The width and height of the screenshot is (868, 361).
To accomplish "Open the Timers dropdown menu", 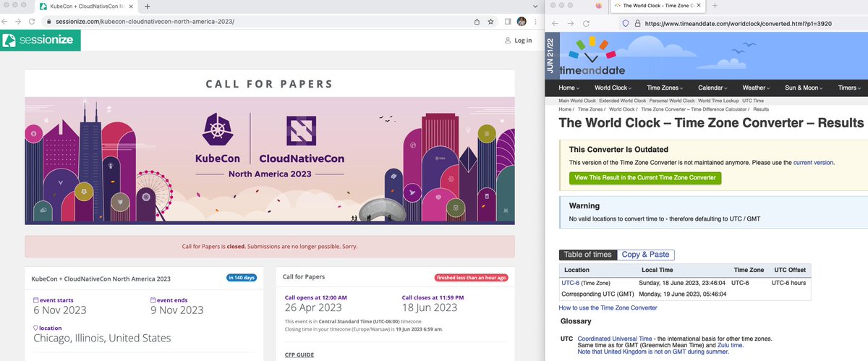I will (849, 88).
